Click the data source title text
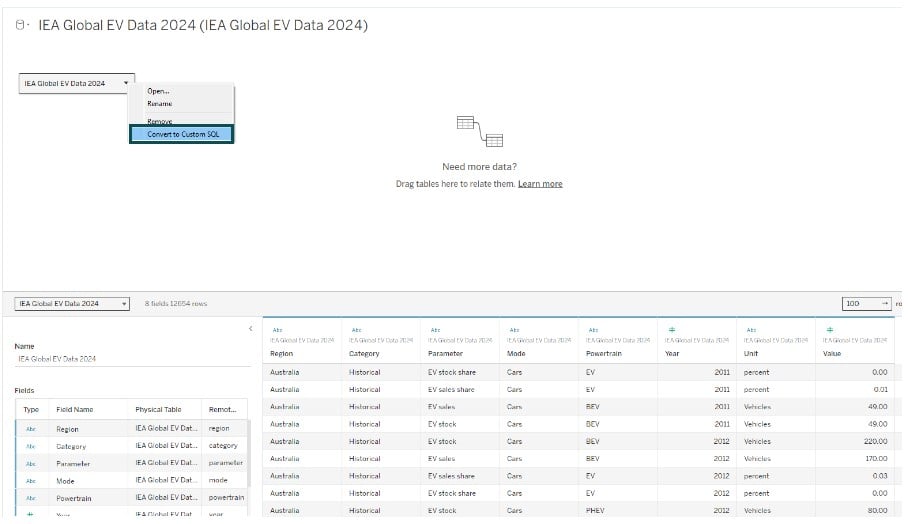This screenshot has width=908, height=524. point(203,25)
